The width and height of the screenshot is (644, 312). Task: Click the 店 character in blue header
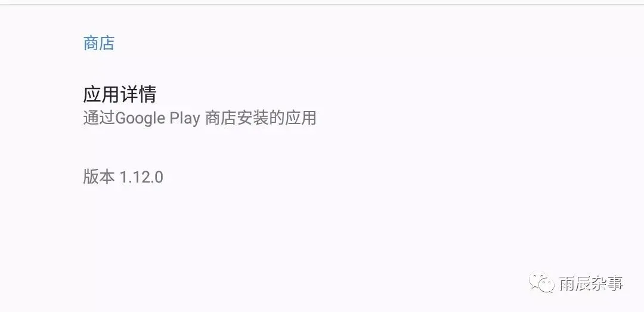click(107, 43)
